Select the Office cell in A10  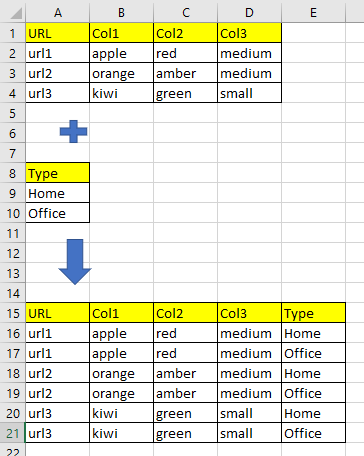click(58, 213)
